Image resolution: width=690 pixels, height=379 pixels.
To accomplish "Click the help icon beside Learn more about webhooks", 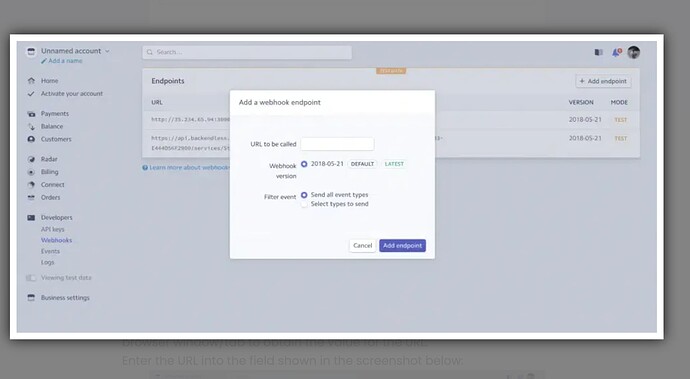I will click(x=145, y=168).
